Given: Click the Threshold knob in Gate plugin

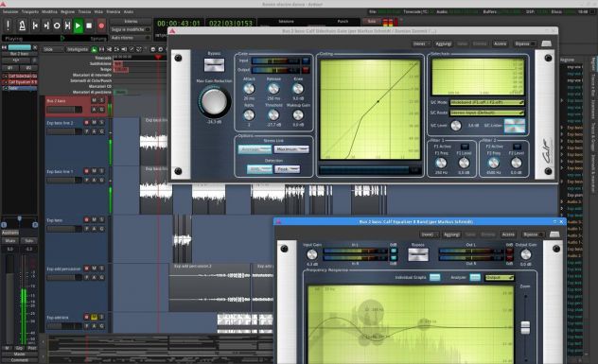Looking at the screenshot, I should tap(273, 114).
